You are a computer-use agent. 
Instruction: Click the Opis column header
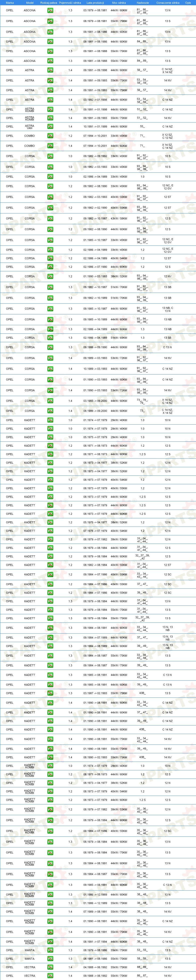pyautogui.click(x=188, y=3)
